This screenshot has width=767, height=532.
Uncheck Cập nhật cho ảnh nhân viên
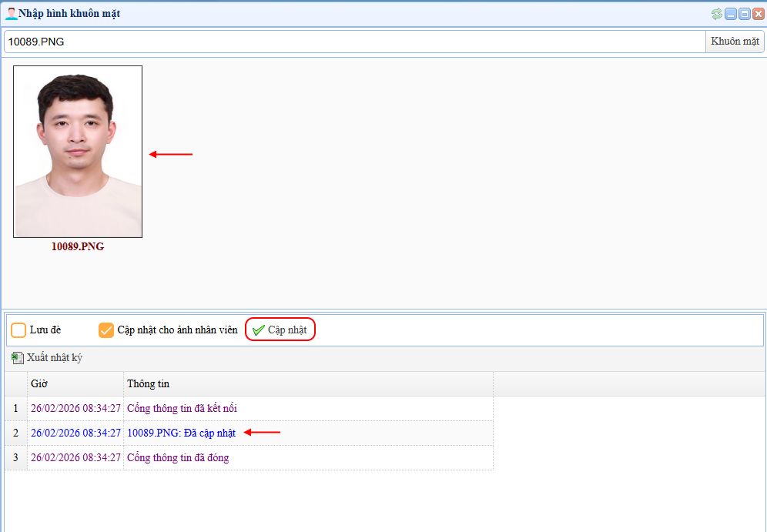coord(106,330)
